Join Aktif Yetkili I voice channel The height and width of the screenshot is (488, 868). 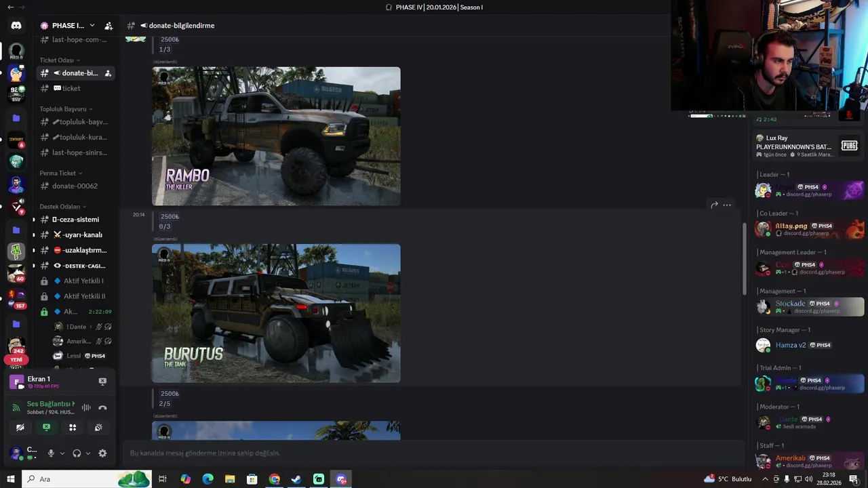click(x=75, y=281)
